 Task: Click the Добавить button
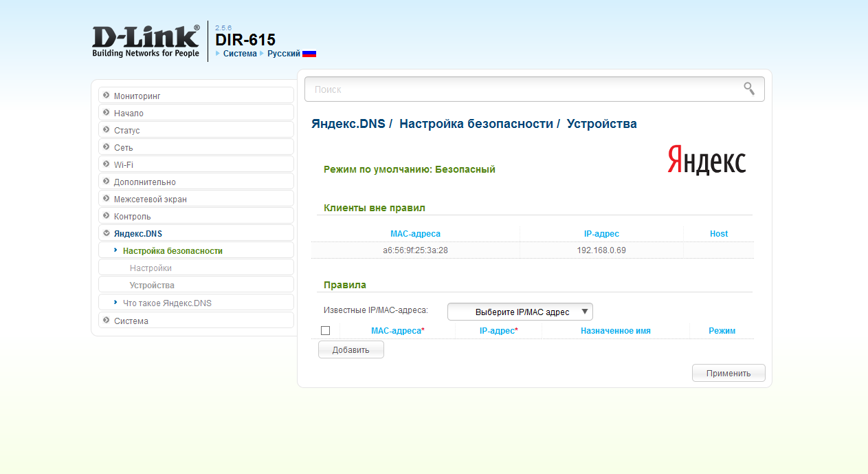click(x=350, y=349)
